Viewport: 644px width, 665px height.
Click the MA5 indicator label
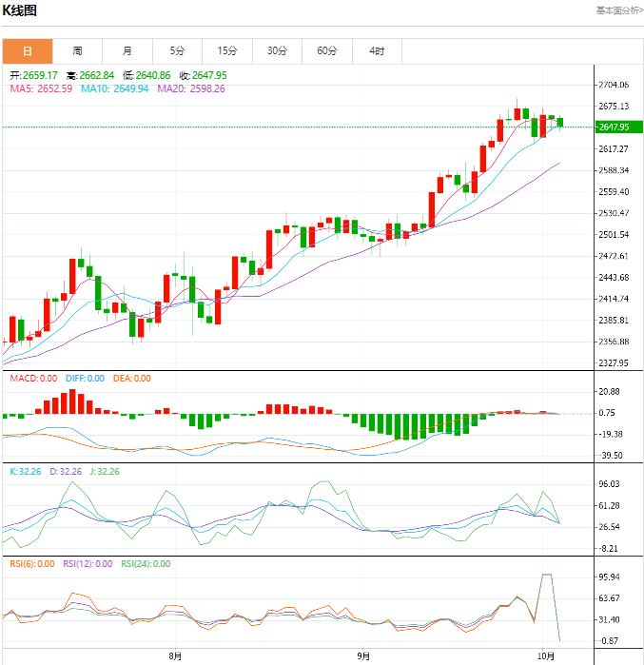point(41,88)
